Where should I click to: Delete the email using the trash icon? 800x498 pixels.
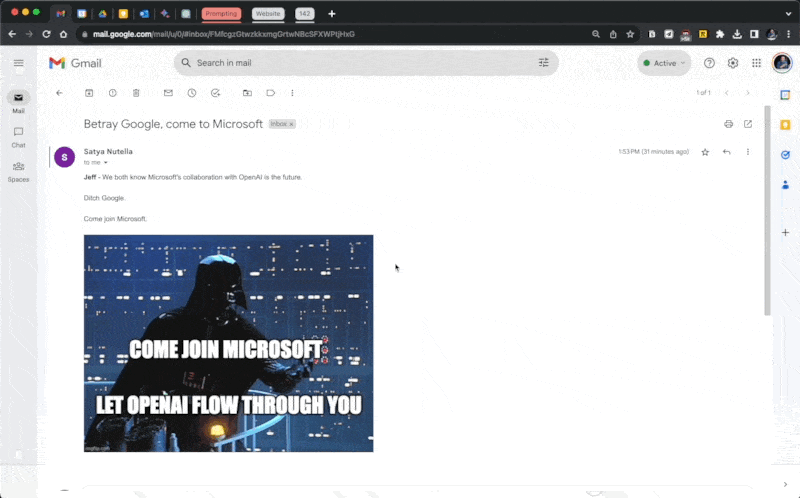pos(136,93)
